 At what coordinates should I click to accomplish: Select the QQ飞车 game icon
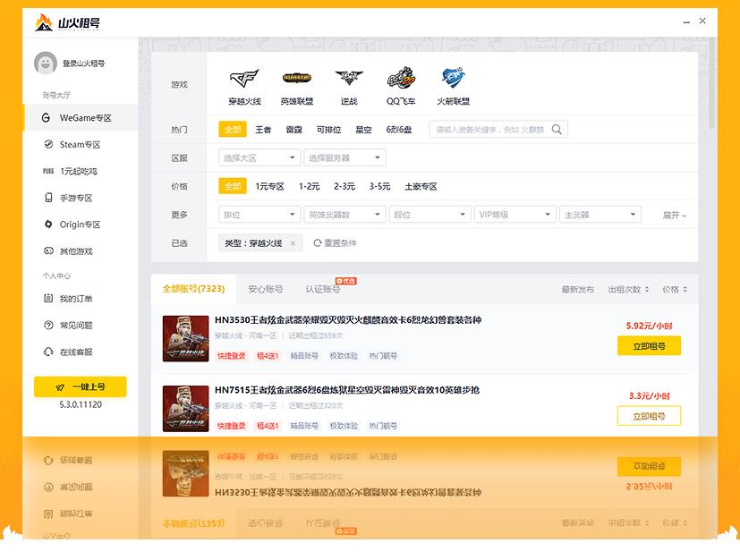[401, 79]
